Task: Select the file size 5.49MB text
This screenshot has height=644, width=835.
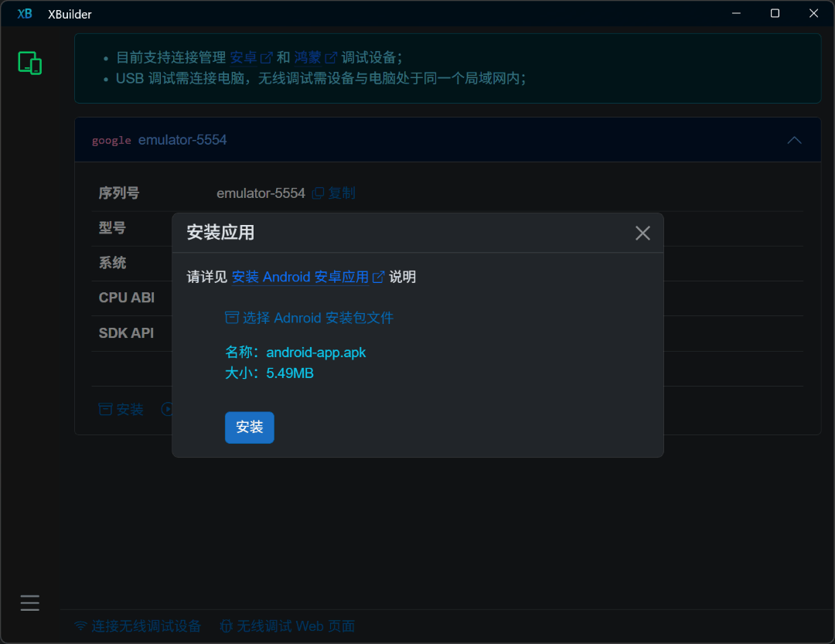Action: tap(290, 373)
